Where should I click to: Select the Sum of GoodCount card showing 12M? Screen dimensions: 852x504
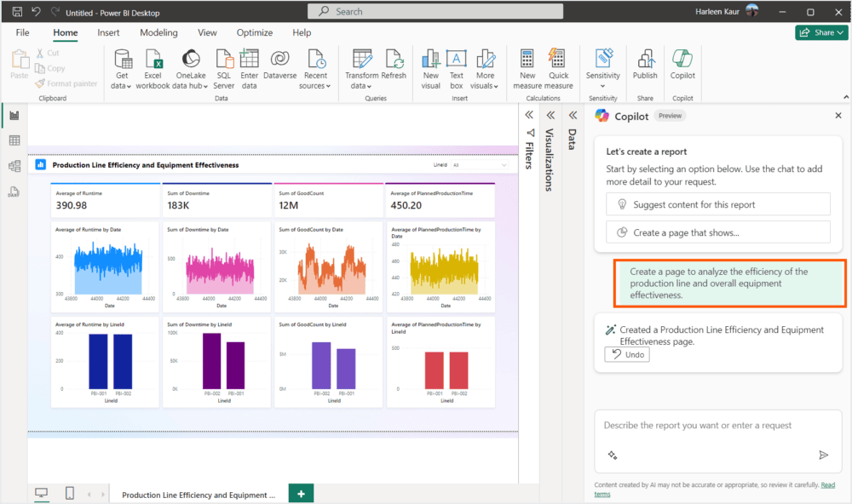(329, 200)
